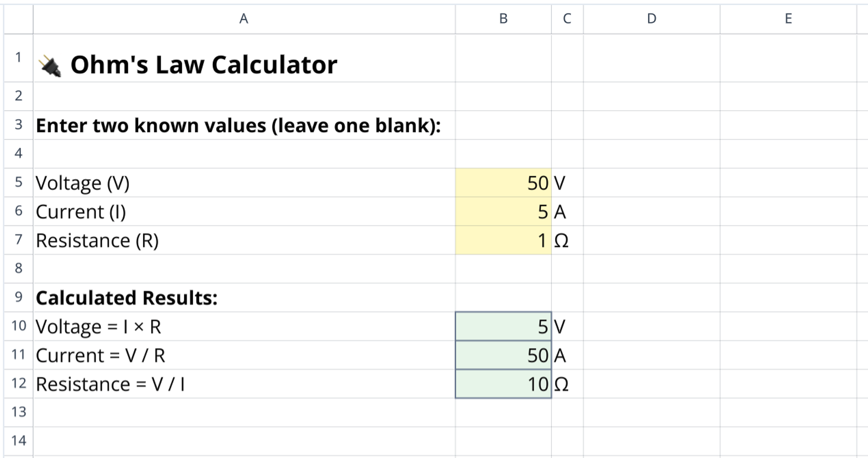
Task: Select the calculated Resistance result cell showing 10
Action: pyautogui.click(x=503, y=384)
